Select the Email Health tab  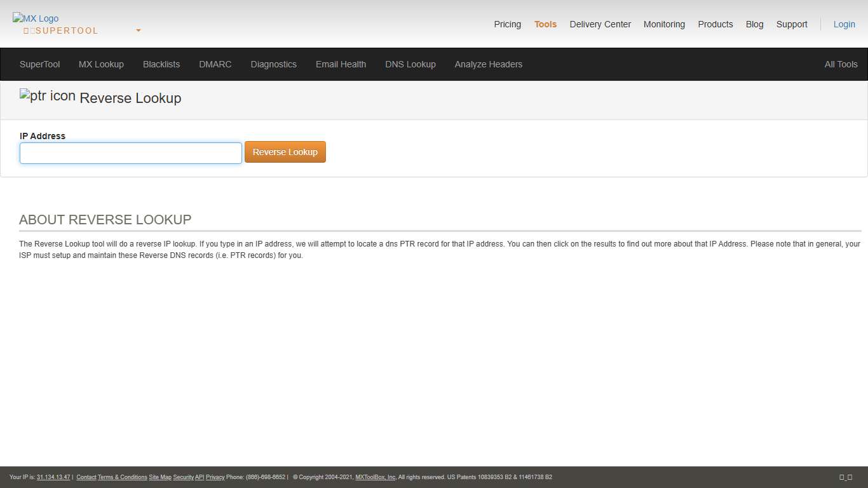click(x=341, y=64)
